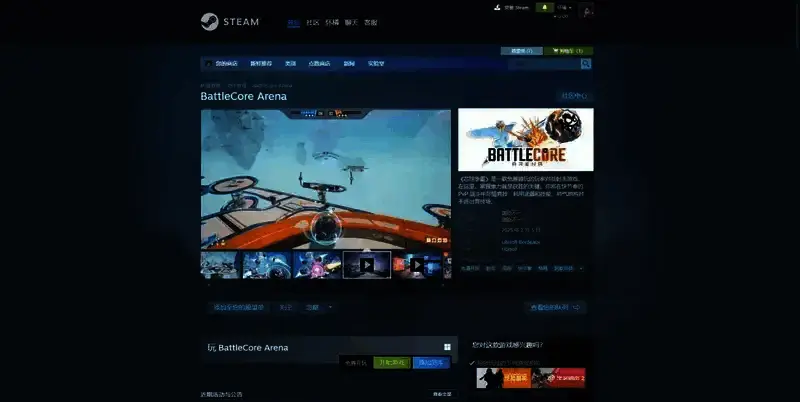800x402 pixels.
Task: Open the notification bell icon
Action: coord(545,8)
